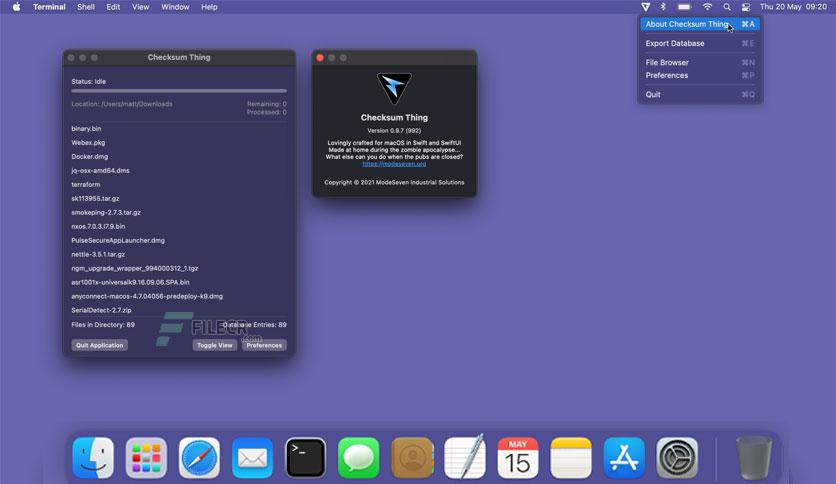The image size is (836, 484).
Task: Select smokeping-2.7.3.tar.gz file row
Action: pos(179,212)
